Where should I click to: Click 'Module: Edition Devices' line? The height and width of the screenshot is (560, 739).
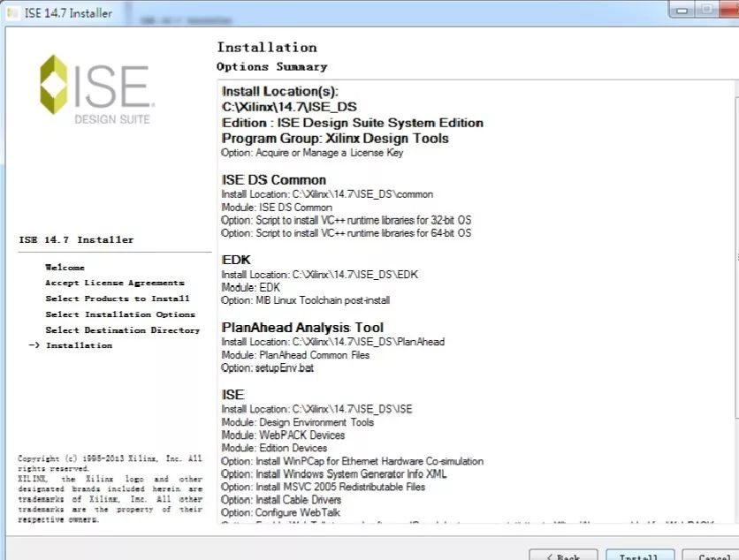click(274, 448)
